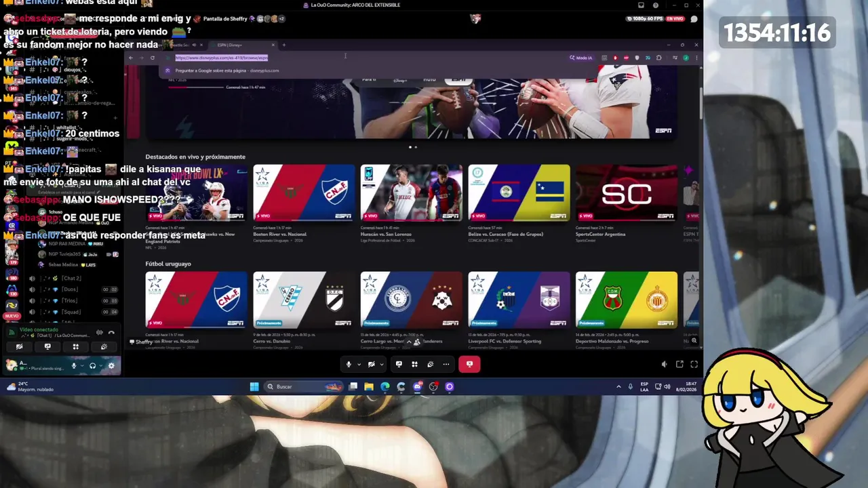This screenshot has height=488, width=868.
Task: Expand microphone device arrow in user panel
Action: click(82, 366)
